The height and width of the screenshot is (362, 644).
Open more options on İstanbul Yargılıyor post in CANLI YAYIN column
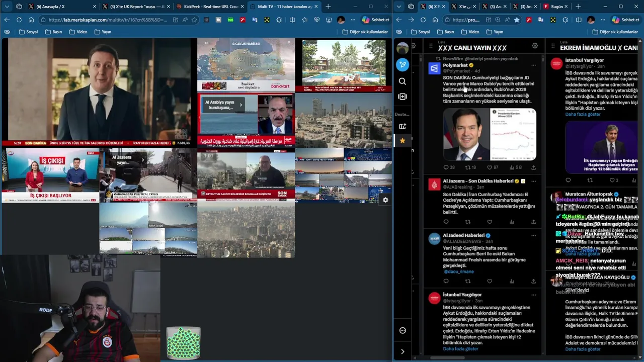pos(533,295)
